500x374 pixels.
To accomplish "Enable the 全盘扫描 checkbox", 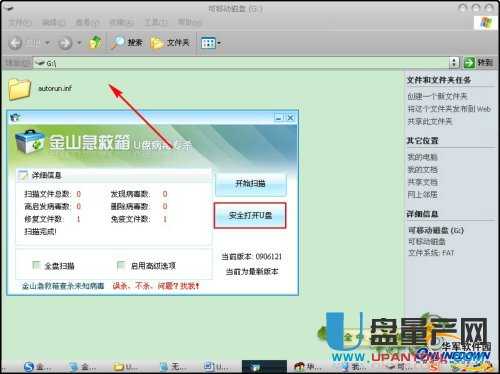I will (36, 265).
